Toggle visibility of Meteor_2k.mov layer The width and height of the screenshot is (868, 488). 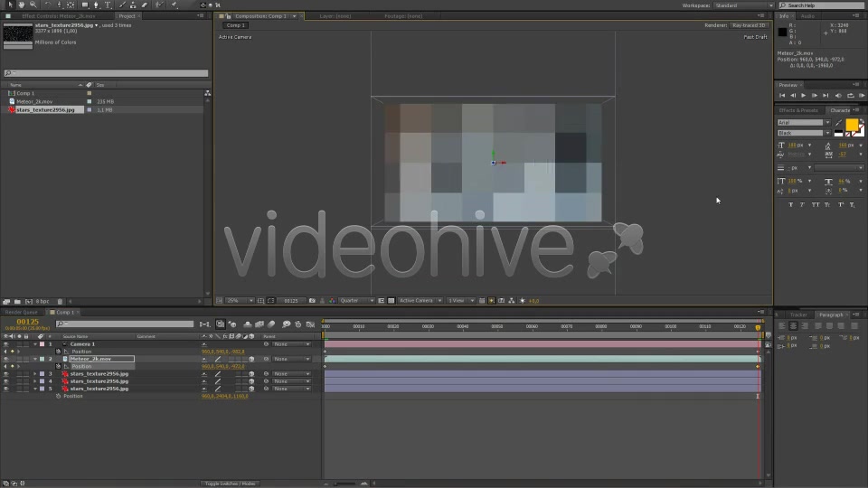pyautogui.click(x=6, y=359)
